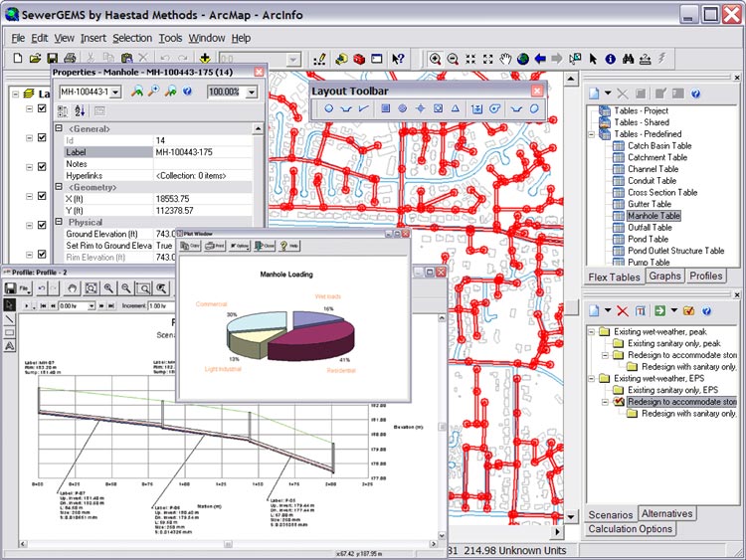Switch to the Alternatives tab

[666, 514]
